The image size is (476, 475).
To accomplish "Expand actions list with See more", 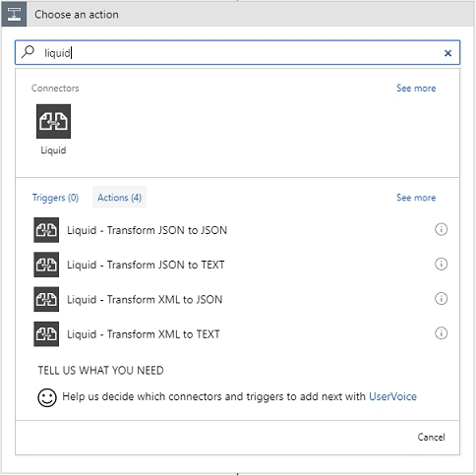I will 416,198.
